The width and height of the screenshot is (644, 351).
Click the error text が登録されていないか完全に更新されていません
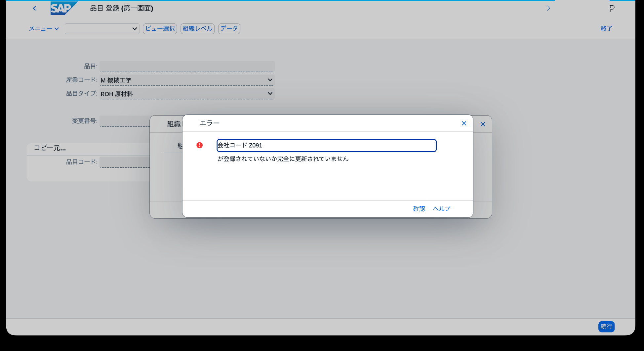click(x=283, y=159)
